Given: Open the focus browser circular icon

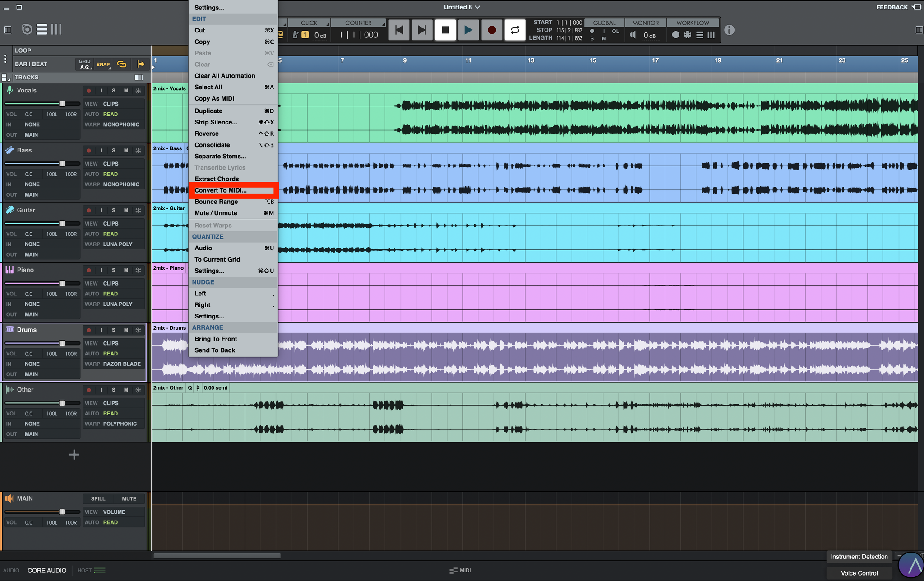Looking at the screenshot, I should click(x=27, y=29).
